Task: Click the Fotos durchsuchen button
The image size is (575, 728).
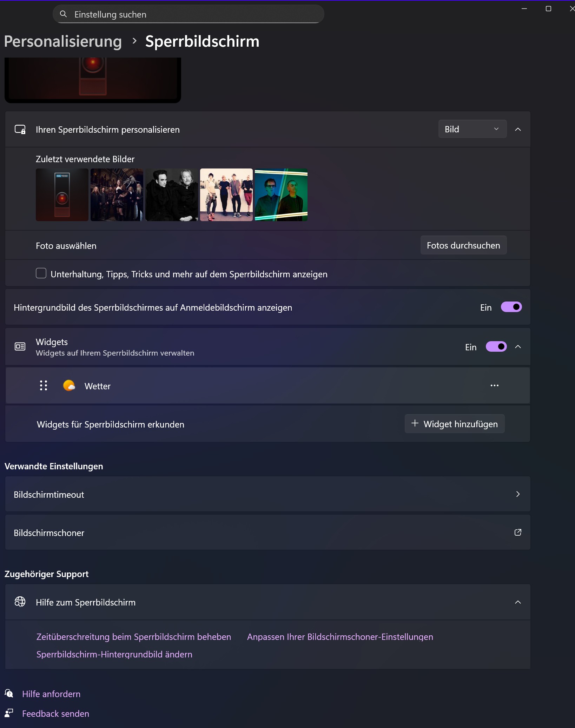Action: pos(463,245)
